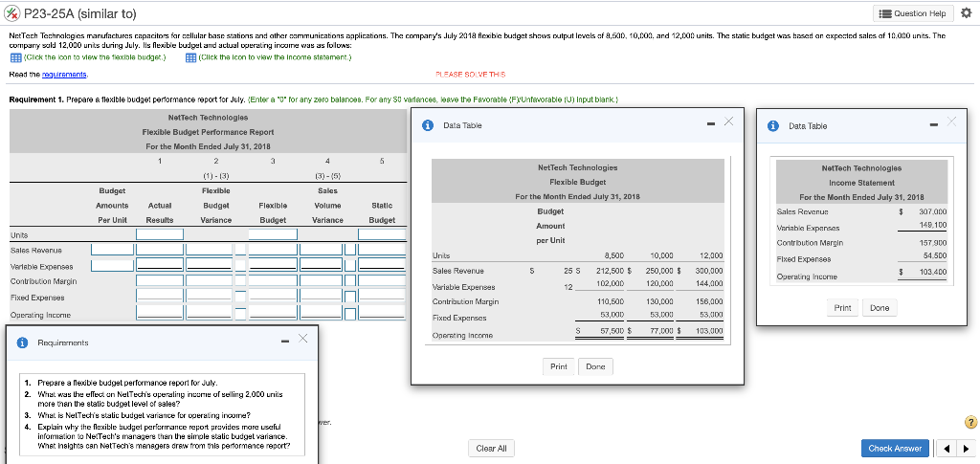Click the Clear All button
The image size is (980, 464).
click(x=491, y=448)
